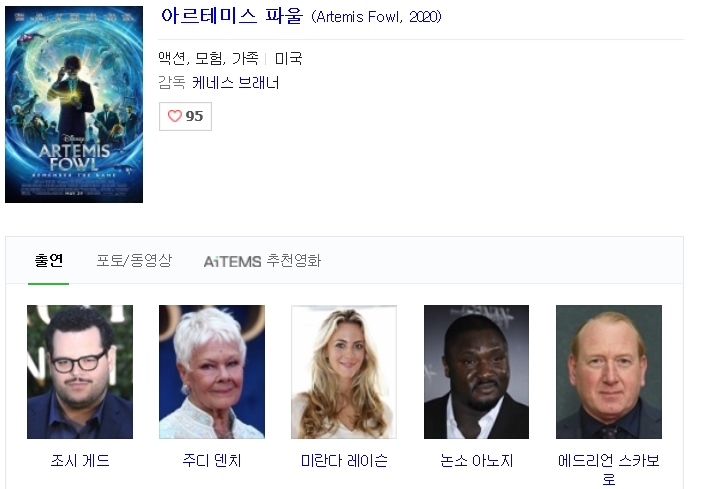Open the AiTEMS 추천영화 tab
Screen dimensions: 712x489
(262, 261)
